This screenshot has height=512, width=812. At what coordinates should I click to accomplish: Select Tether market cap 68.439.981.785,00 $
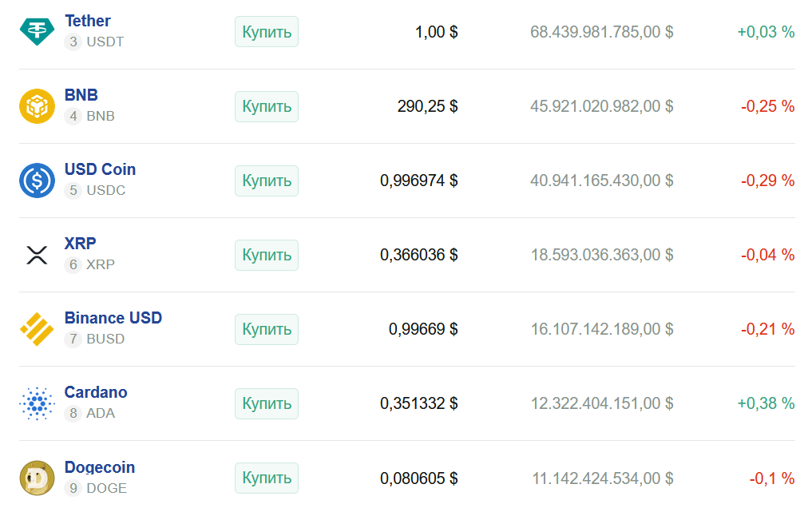pyautogui.click(x=602, y=32)
